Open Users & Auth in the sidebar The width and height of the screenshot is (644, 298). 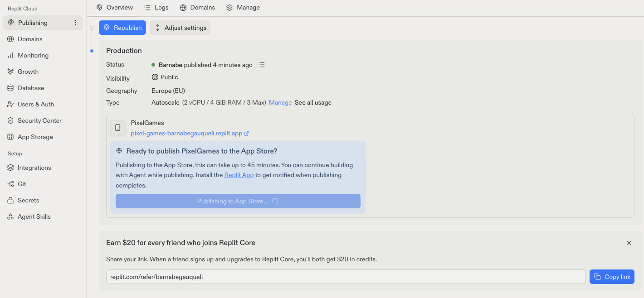click(x=43, y=104)
